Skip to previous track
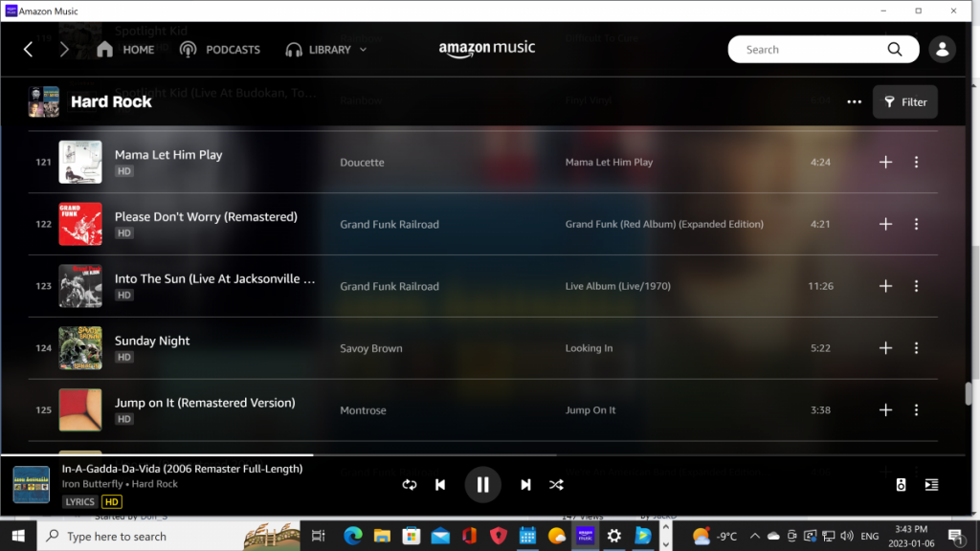This screenshot has width=980, height=551. point(440,485)
